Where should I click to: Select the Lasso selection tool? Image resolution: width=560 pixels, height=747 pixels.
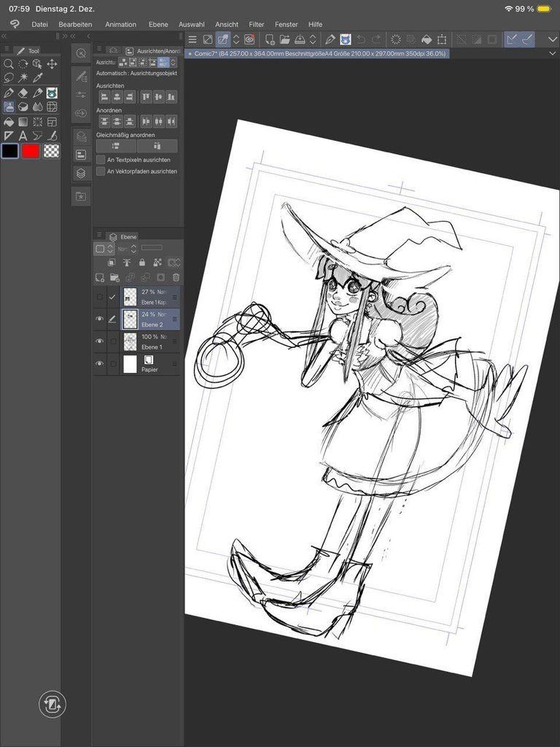(9, 78)
